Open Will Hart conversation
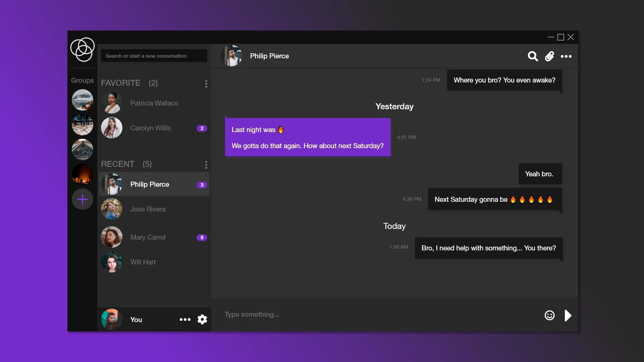644x362 pixels. pos(154,262)
